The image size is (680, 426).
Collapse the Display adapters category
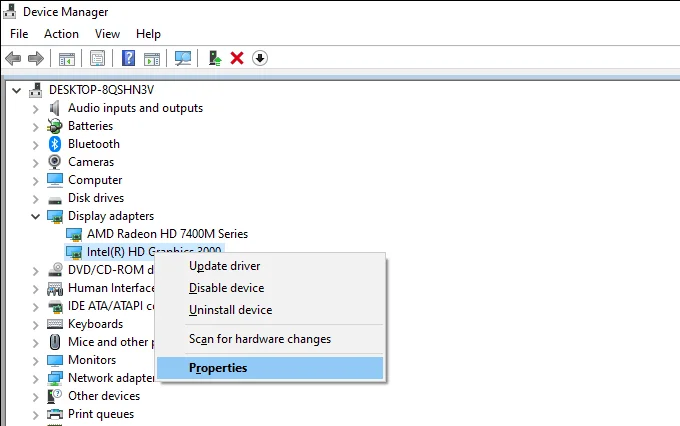37,216
